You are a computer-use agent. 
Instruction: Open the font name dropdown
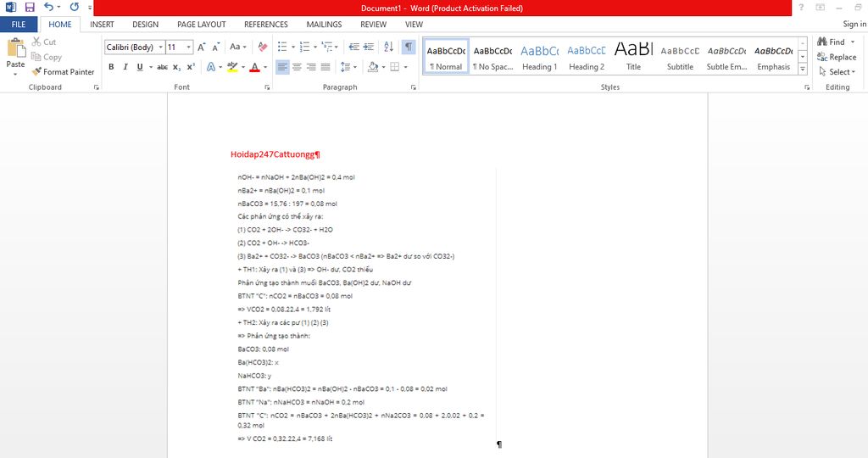point(160,47)
